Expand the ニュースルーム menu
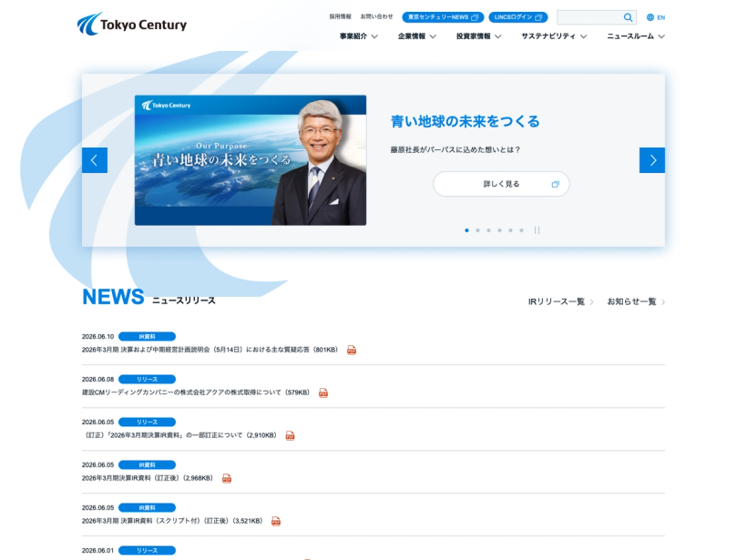 point(636,36)
